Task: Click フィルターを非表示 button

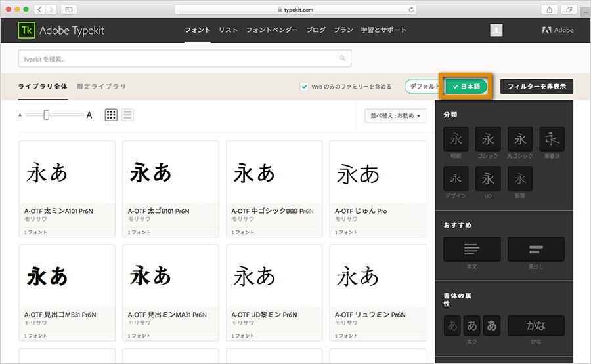Action: (536, 86)
